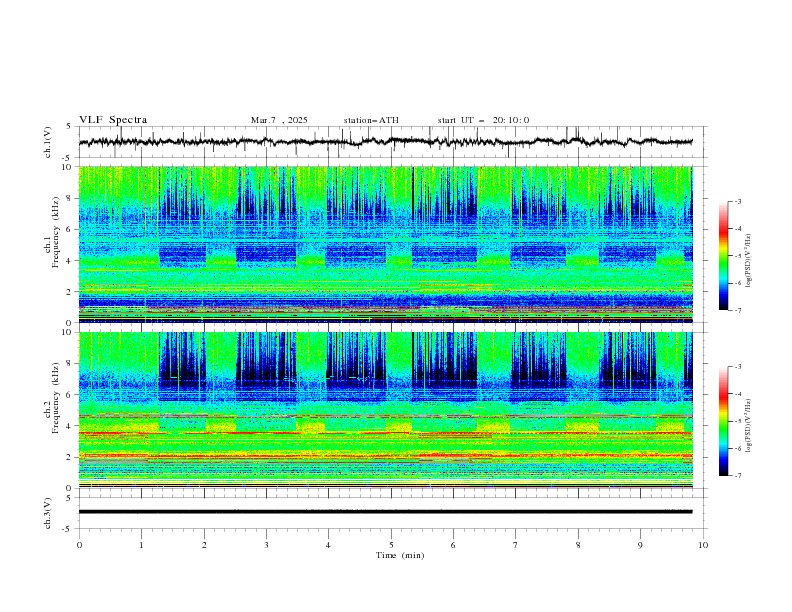Click the "Time (min)" axis title
The image size is (792, 612).
[x=400, y=555]
